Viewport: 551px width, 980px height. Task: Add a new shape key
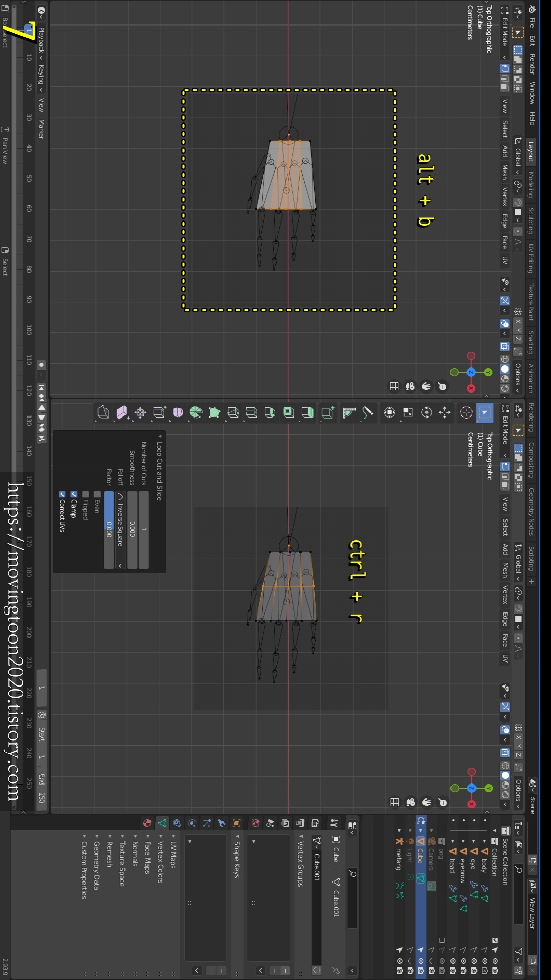221,971
